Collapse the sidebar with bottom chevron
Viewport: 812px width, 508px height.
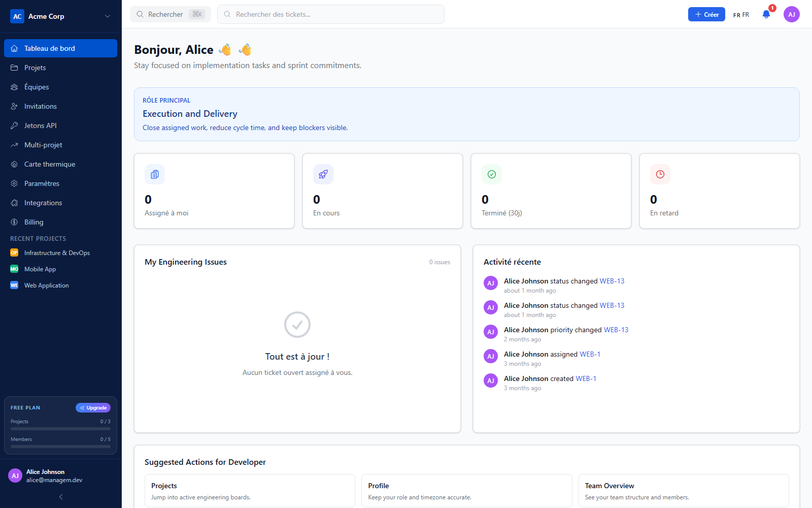pos(61,497)
